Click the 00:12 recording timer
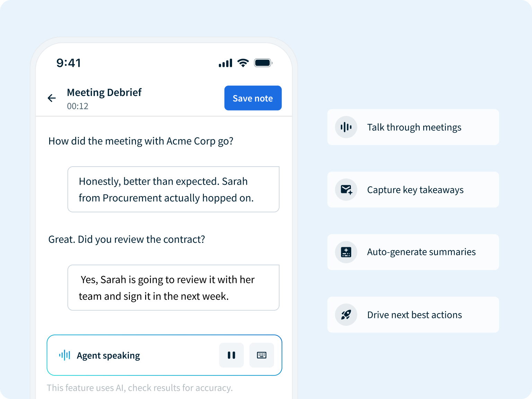 (x=78, y=106)
